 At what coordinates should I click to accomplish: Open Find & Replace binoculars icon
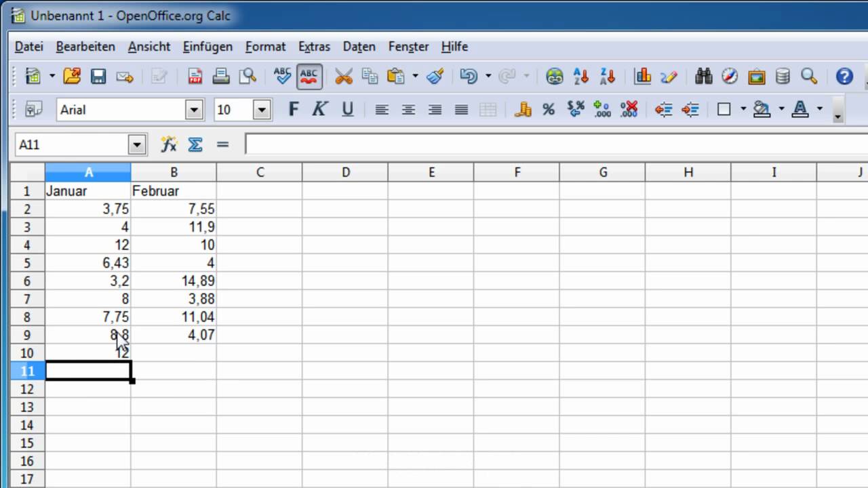click(704, 76)
